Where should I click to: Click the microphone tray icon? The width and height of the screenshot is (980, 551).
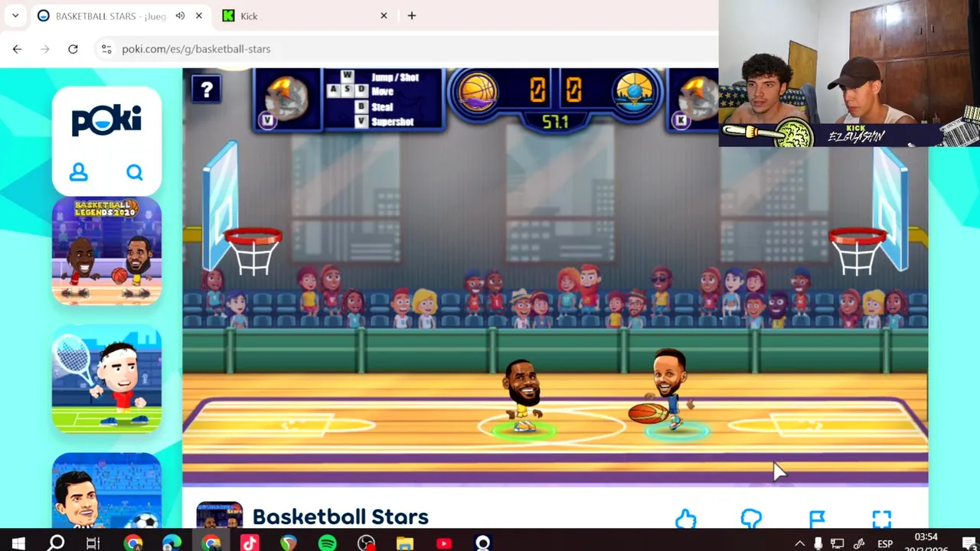coord(818,543)
